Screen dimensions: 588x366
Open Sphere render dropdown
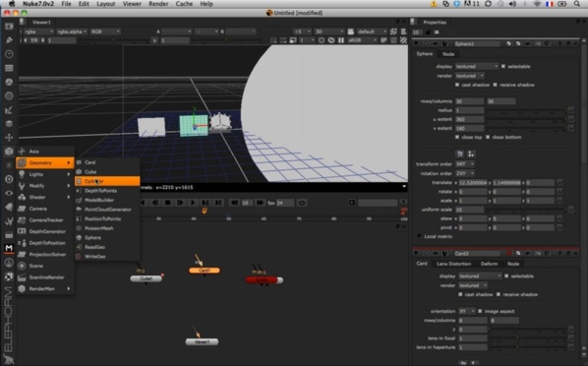pyautogui.click(x=470, y=76)
